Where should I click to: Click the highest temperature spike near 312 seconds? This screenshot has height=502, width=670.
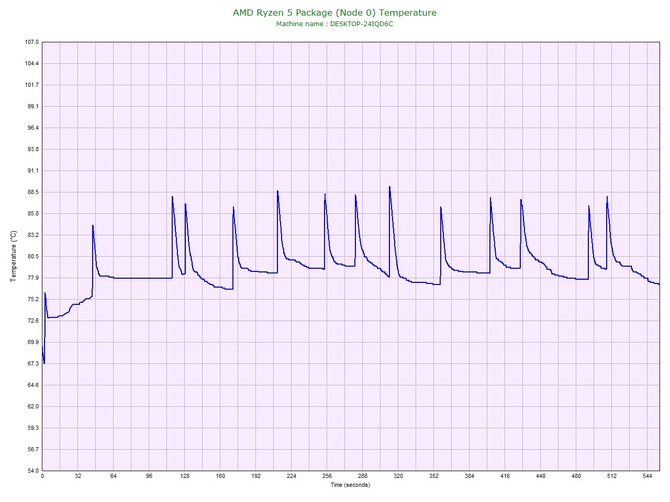coord(389,187)
